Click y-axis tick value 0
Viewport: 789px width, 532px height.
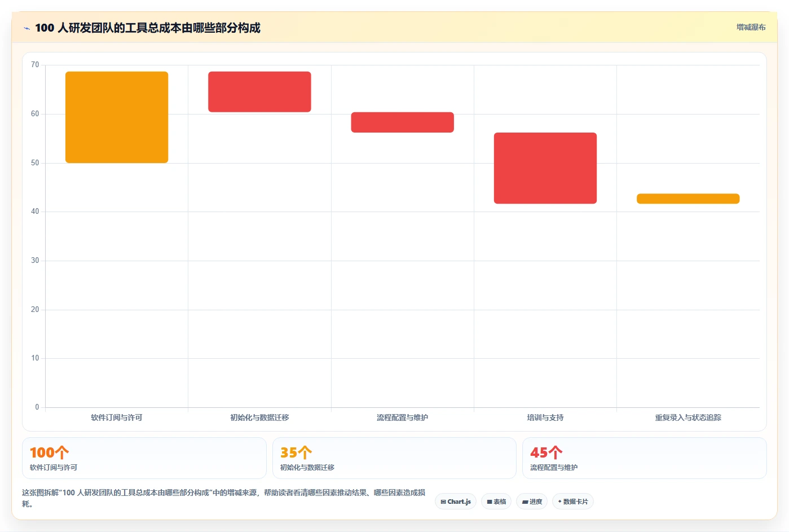37,407
